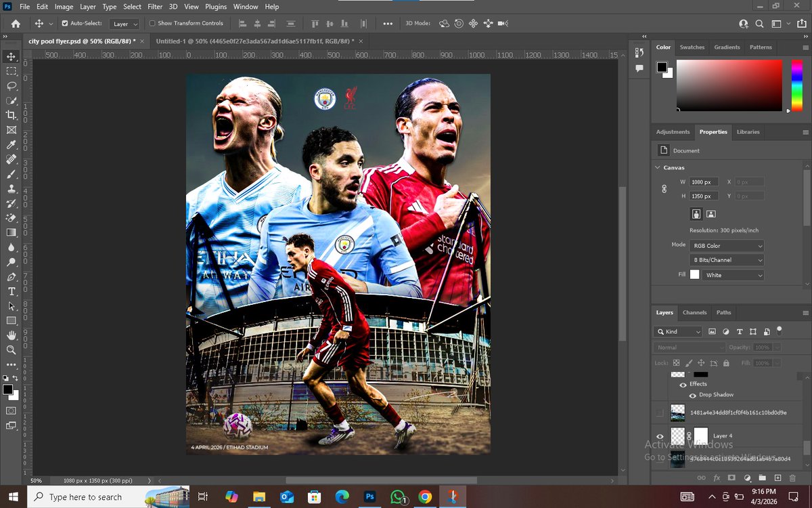Hide Layer 4 using its eye icon

[660, 436]
